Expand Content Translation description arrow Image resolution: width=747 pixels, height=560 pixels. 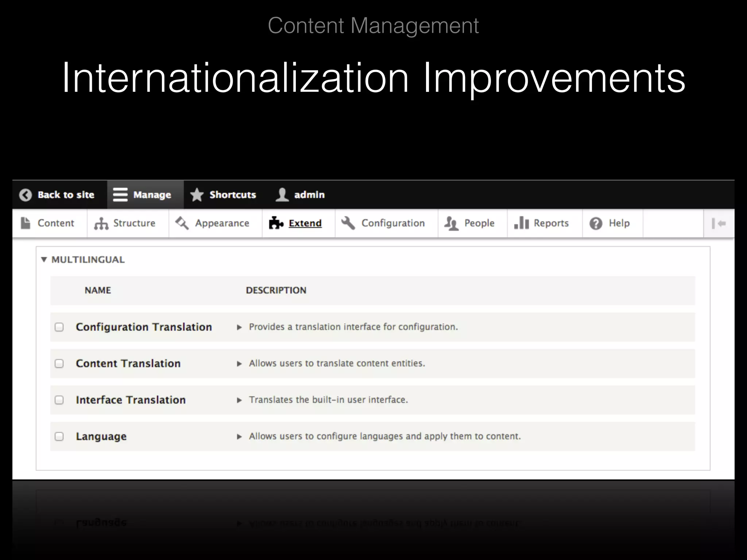coord(239,364)
